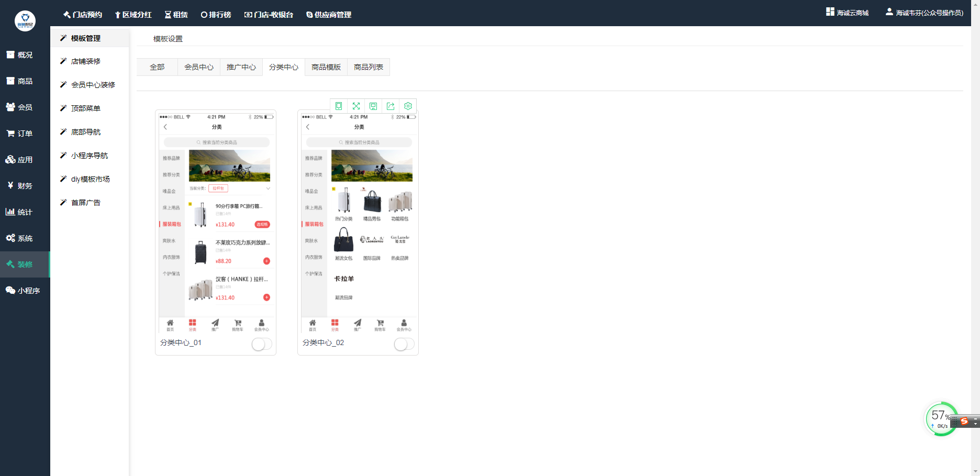
Task: Open settings gear for template 分类中心_02
Action: (x=408, y=106)
